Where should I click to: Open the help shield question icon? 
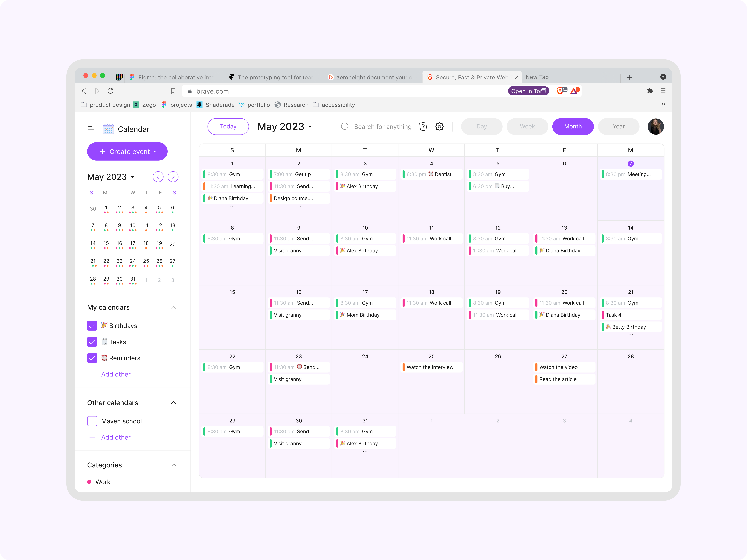423,127
